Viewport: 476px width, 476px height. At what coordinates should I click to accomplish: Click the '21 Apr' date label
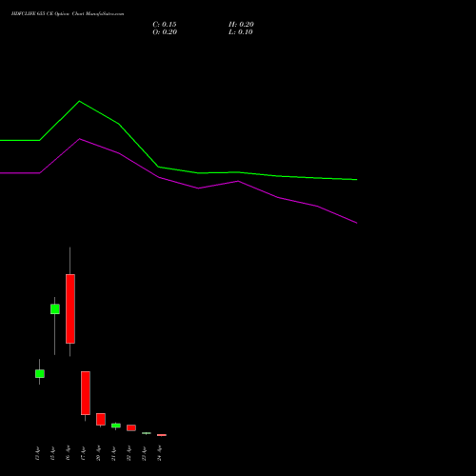pyautogui.click(x=113, y=453)
